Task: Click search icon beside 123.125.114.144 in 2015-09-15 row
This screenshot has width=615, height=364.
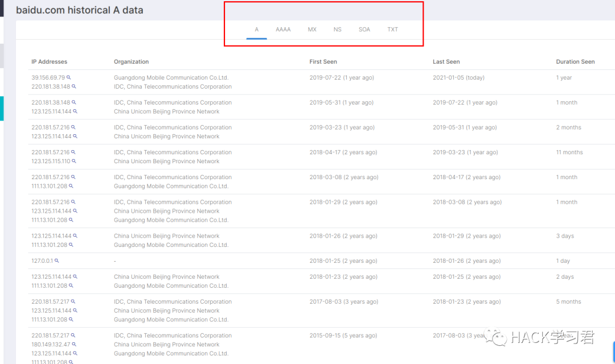Action: pyautogui.click(x=75, y=353)
